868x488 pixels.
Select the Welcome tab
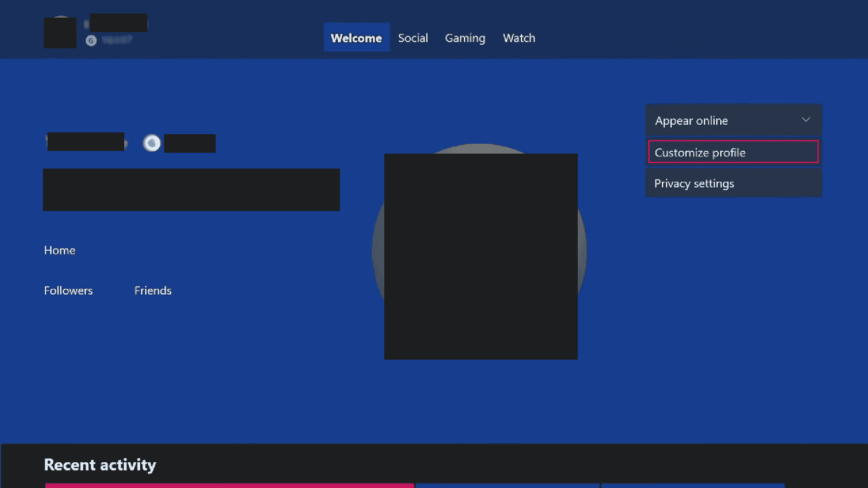(x=357, y=38)
